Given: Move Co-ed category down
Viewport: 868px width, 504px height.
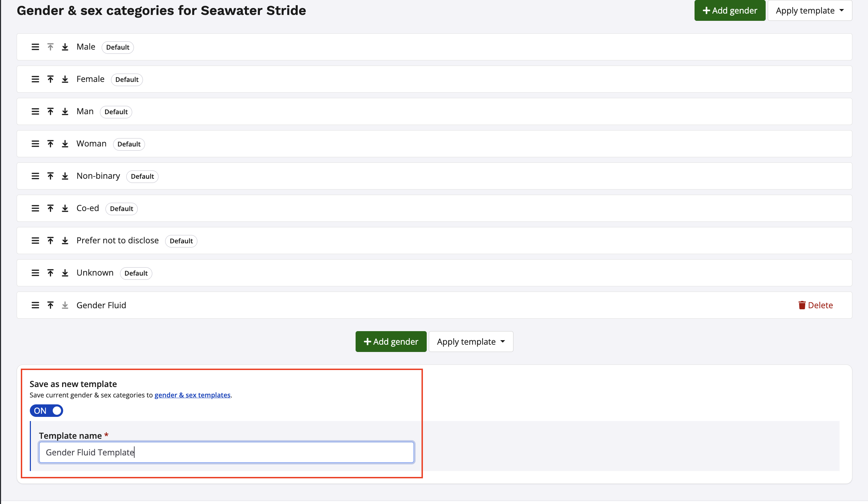Looking at the screenshot, I should click(65, 209).
